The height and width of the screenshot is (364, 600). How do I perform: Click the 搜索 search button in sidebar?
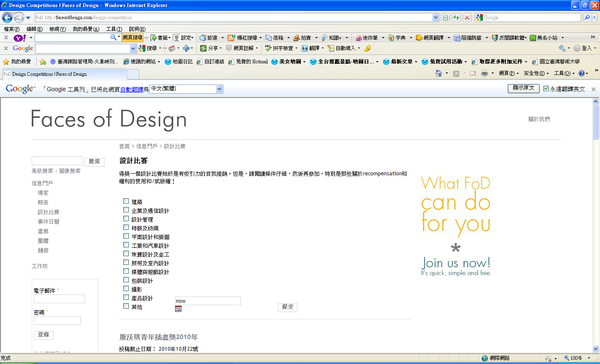94,162
